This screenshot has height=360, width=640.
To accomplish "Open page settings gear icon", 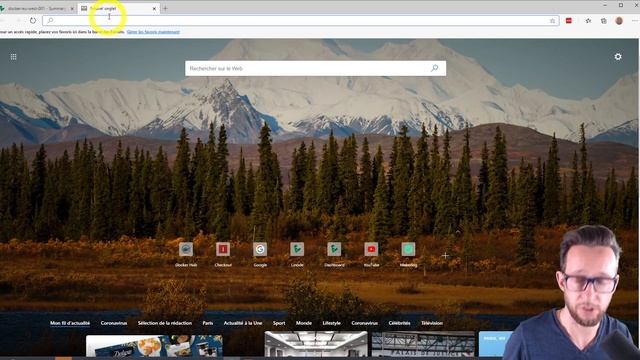I will coord(618,57).
